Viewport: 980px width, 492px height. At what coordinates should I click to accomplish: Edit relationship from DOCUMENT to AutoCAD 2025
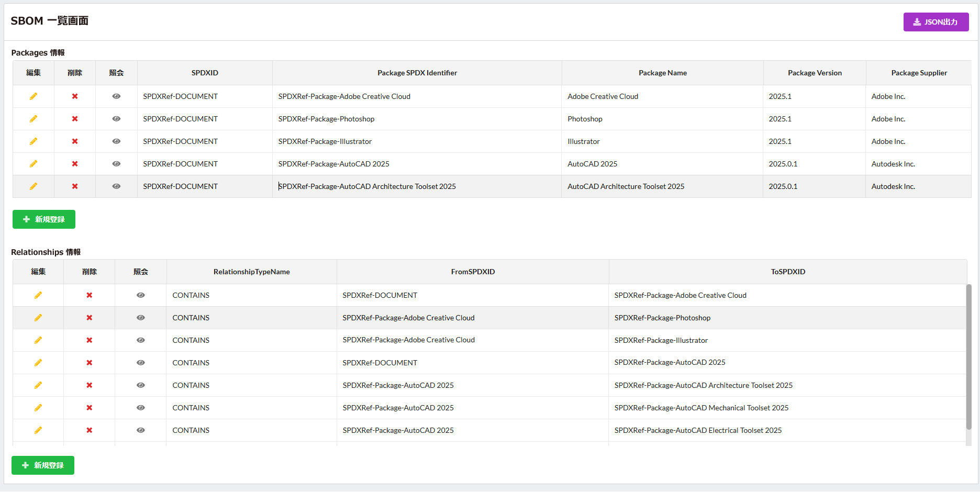(38, 363)
